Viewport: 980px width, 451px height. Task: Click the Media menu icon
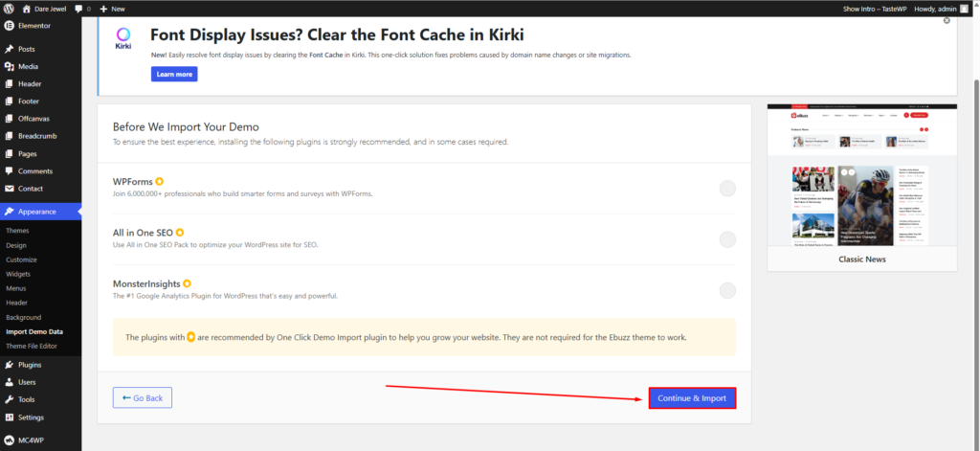click(x=9, y=66)
